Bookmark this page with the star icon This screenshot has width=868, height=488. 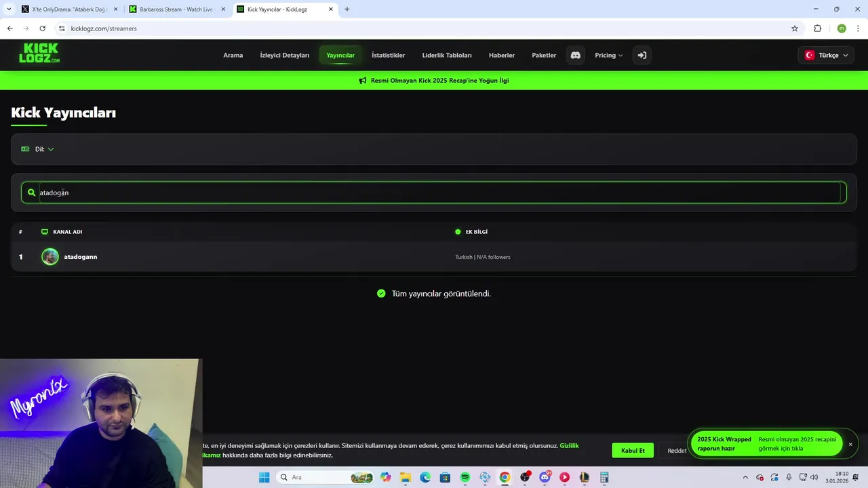[795, 28]
